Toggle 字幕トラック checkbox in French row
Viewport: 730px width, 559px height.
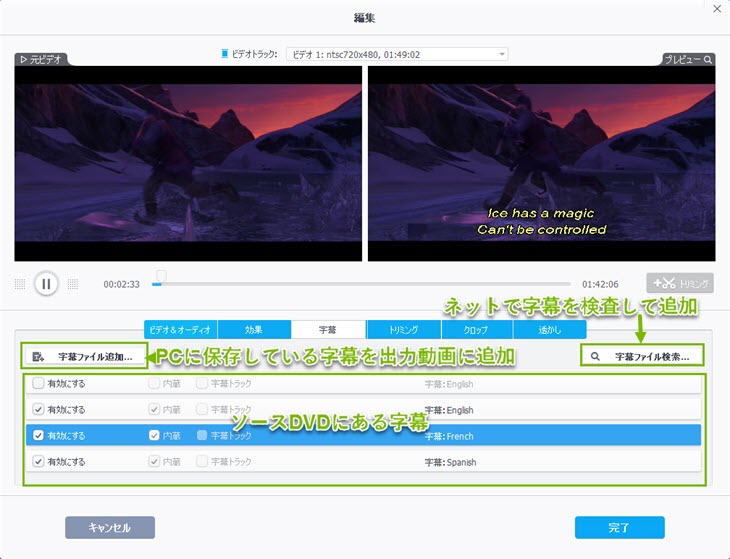point(202,436)
